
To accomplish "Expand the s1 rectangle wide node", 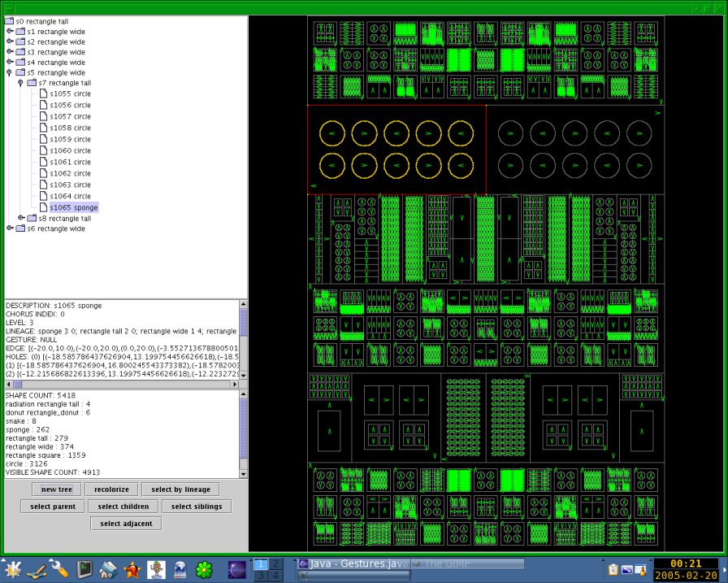I will point(10,31).
